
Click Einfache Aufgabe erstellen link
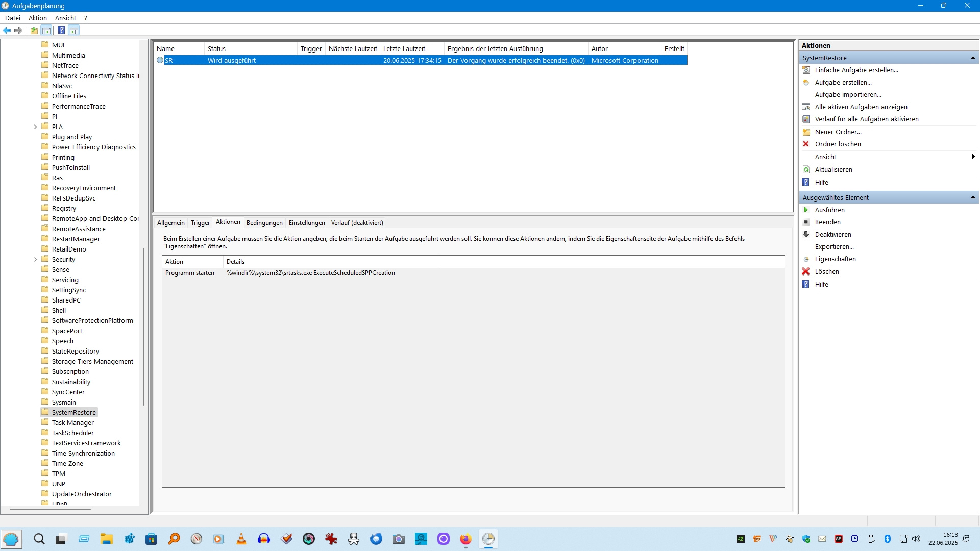[x=856, y=70]
